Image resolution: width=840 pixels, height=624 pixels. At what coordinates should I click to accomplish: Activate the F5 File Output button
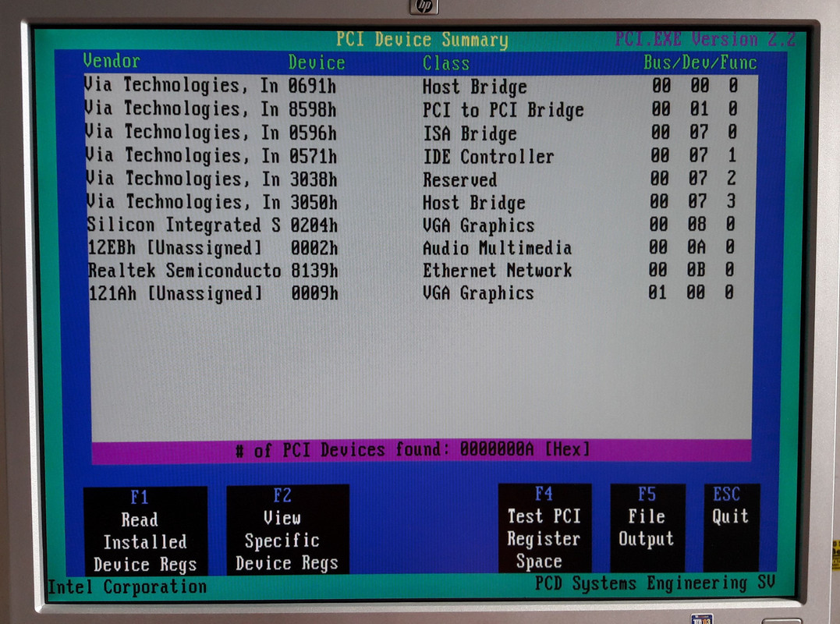[x=647, y=527]
